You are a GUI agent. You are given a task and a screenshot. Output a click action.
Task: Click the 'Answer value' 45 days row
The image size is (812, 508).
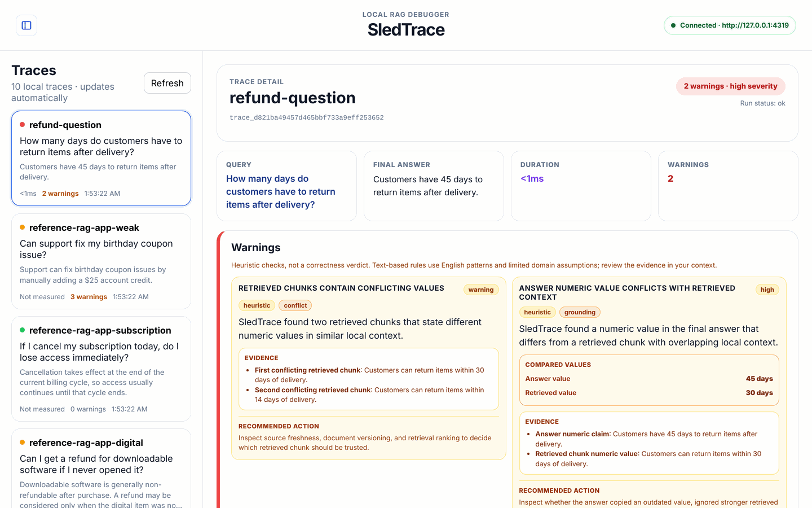(x=649, y=379)
